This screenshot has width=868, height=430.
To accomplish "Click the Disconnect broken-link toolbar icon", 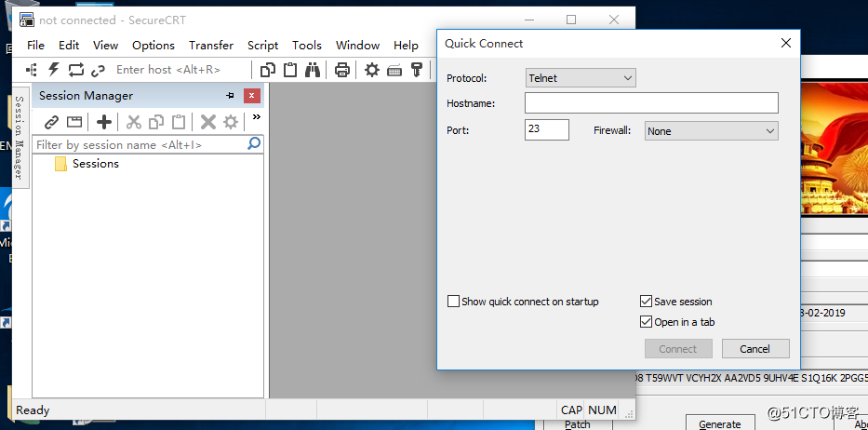I will (98, 71).
